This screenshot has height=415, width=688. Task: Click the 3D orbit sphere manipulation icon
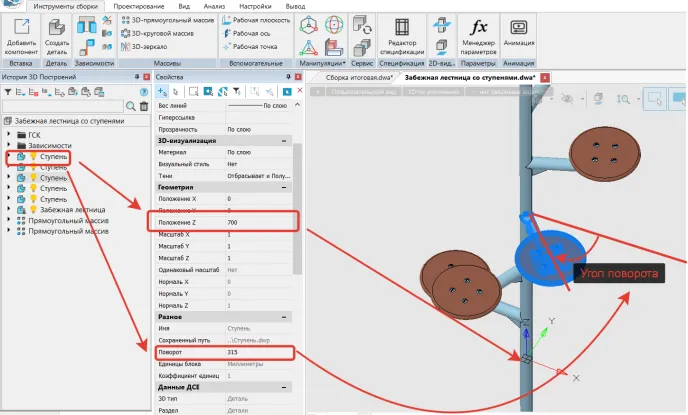(334, 25)
